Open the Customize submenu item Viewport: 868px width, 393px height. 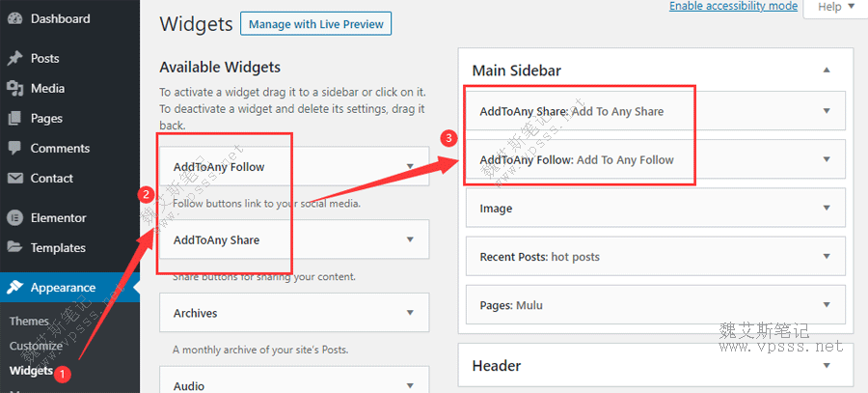(x=36, y=346)
